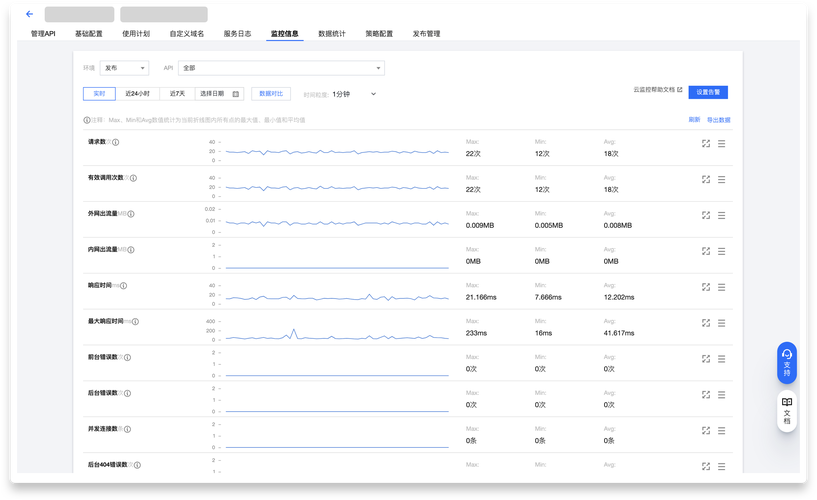Open the 选择日期 date picker
817x500 pixels.
[x=219, y=94]
